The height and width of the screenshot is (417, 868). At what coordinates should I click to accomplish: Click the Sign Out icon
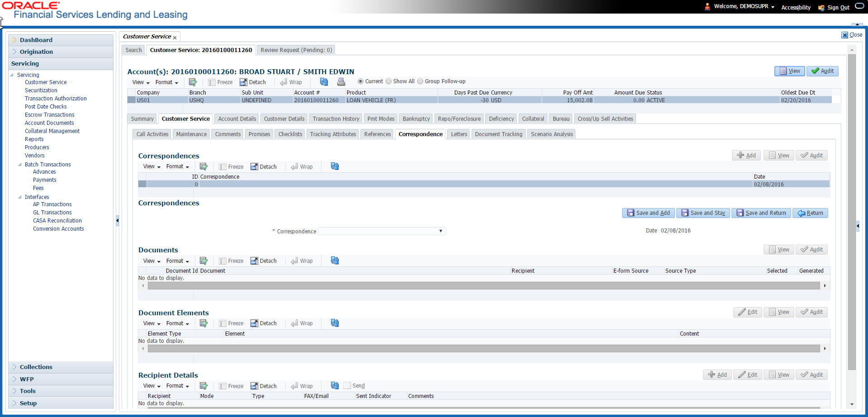coord(821,7)
